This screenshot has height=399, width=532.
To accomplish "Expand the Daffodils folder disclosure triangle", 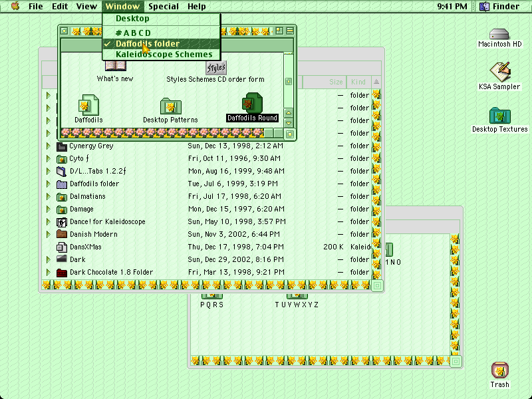I will [x=49, y=184].
